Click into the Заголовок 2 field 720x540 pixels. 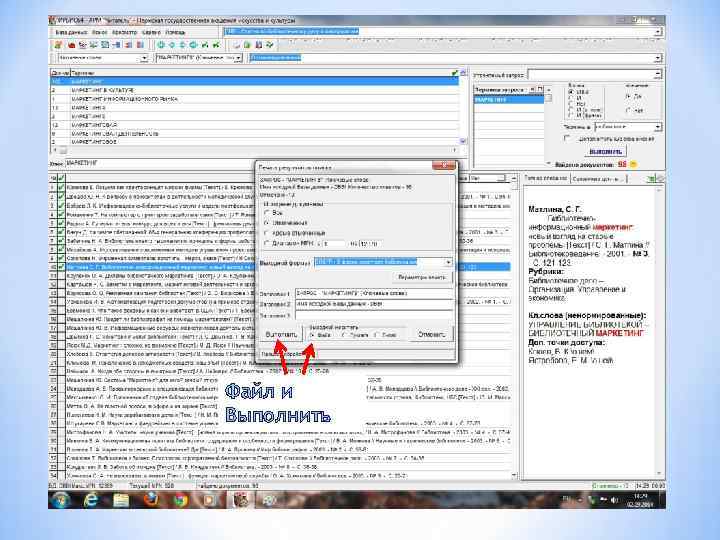click(x=373, y=304)
